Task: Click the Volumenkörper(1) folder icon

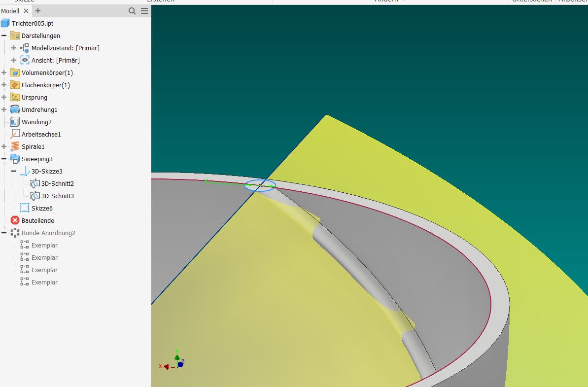Action: (15, 73)
